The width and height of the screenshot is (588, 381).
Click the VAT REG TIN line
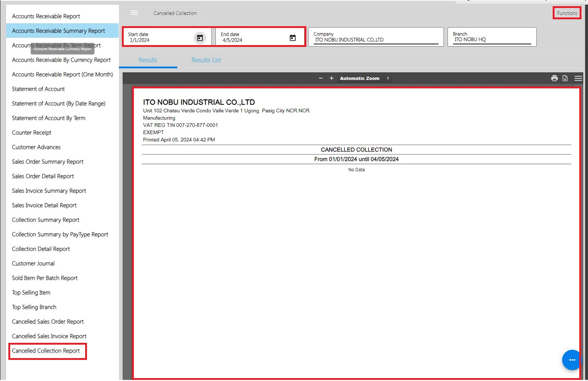[180, 125]
